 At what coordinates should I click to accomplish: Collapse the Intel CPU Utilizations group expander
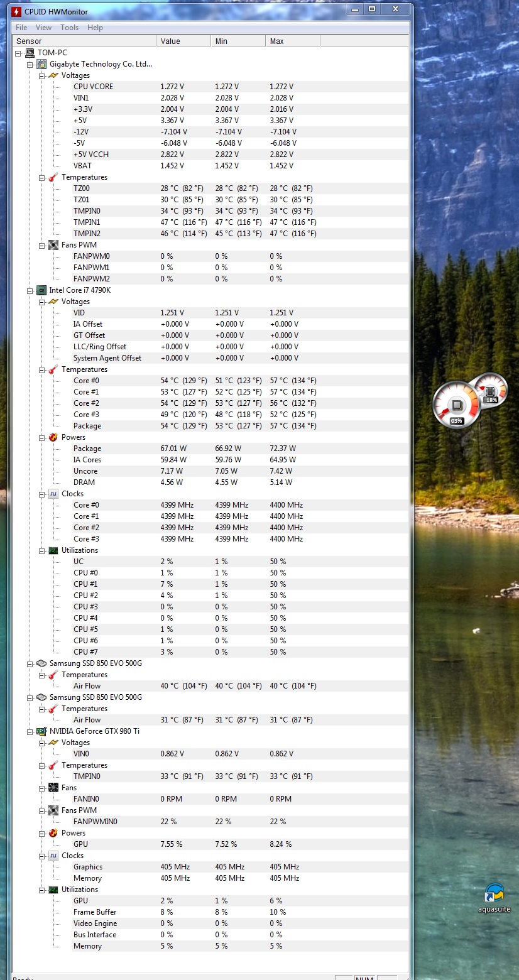coord(41,550)
